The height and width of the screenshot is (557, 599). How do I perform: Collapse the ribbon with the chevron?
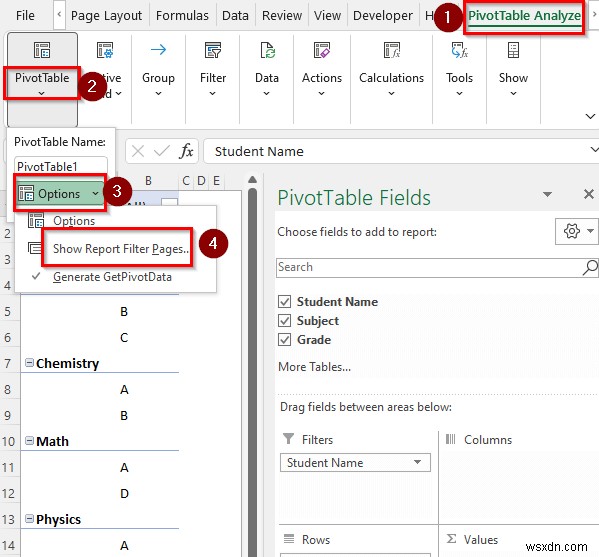[x=590, y=116]
